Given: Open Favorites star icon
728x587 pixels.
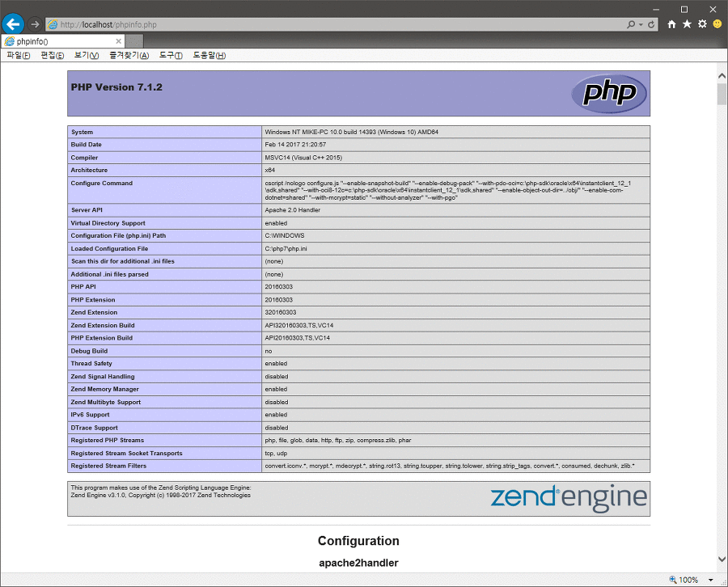Looking at the screenshot, I should (687, 24).
